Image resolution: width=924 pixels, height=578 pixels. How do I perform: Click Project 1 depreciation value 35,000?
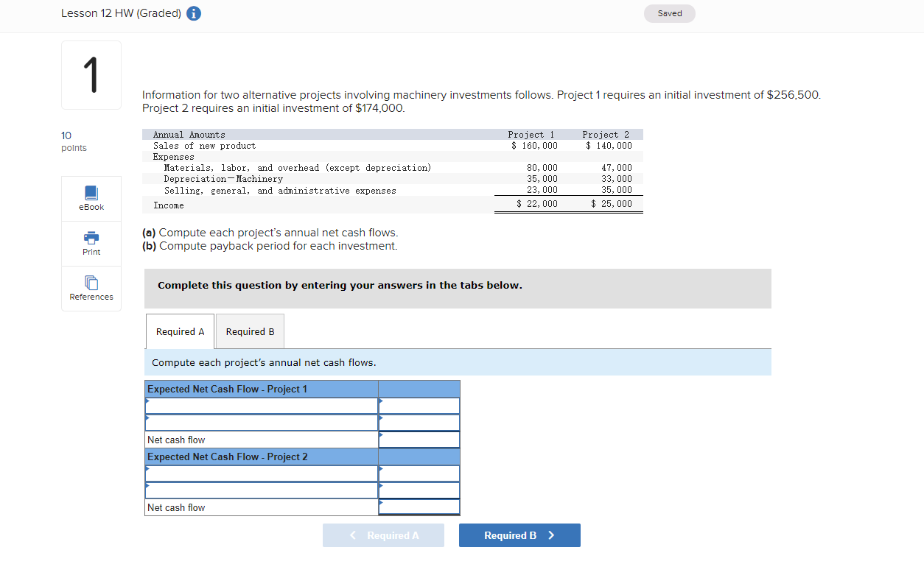542,179
